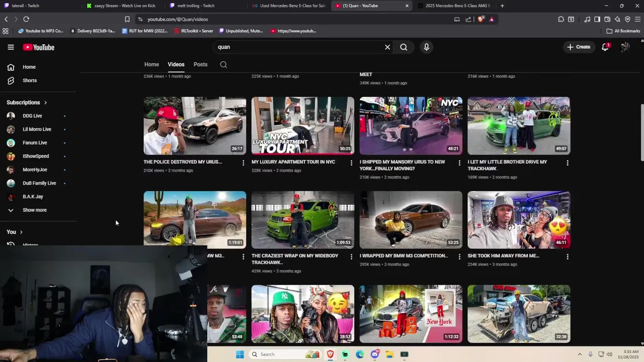Viewport: 644px width, 362px height.
Task: Open the Windows Start menu
Action: [x=240, y=354]
